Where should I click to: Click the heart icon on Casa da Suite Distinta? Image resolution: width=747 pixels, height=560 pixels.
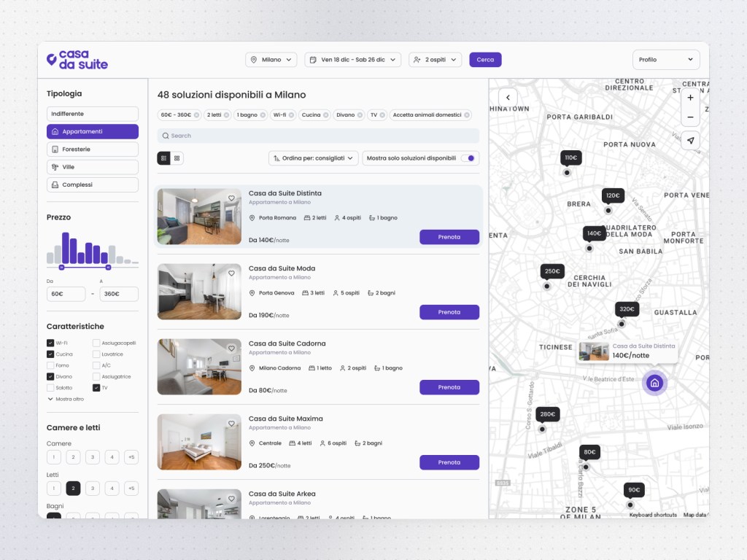point(231,198)
